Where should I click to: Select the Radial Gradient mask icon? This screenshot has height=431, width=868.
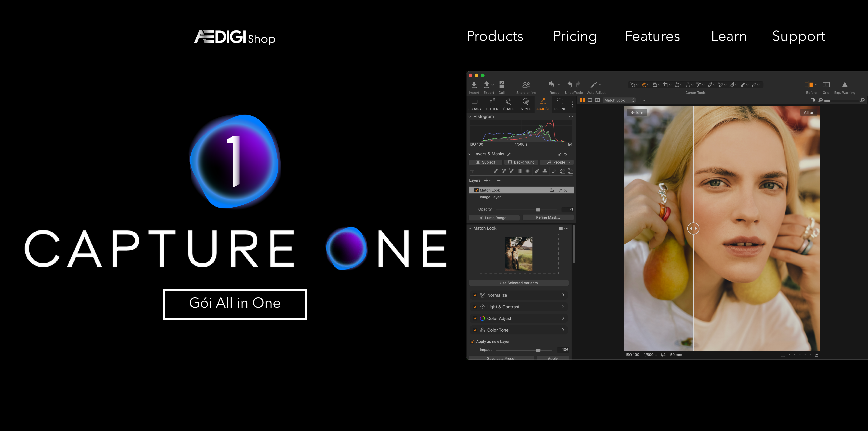528,171
